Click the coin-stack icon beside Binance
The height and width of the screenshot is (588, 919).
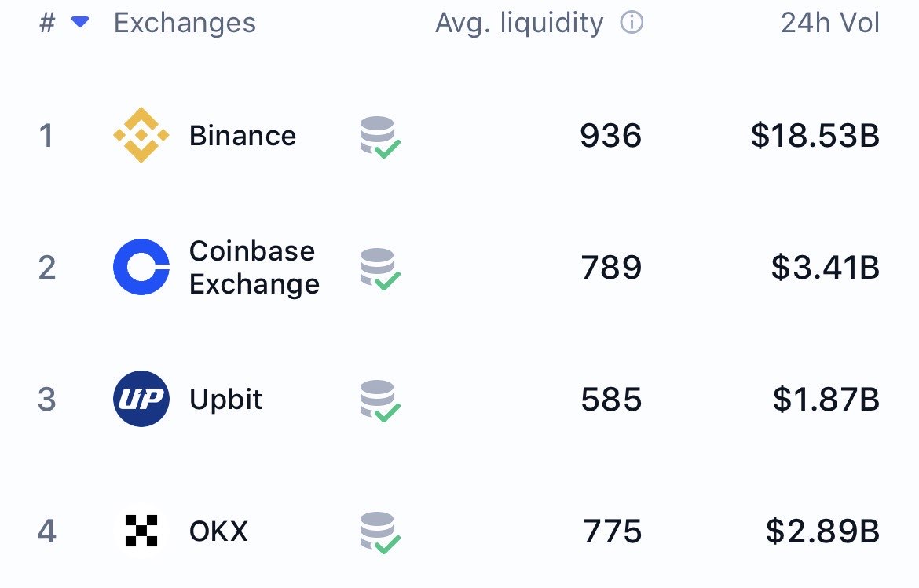pos(379,135)
